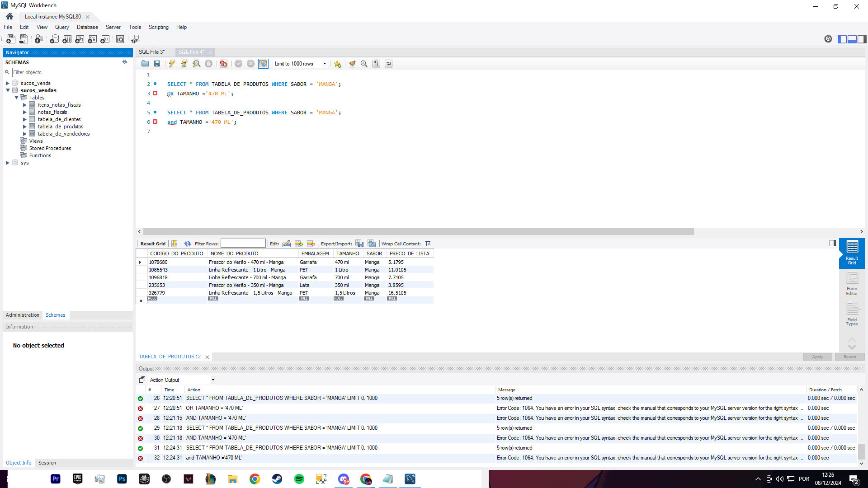Collapse the sucos_vendas schema
Screen dimensions: 868x488
[x=8, y=90]
